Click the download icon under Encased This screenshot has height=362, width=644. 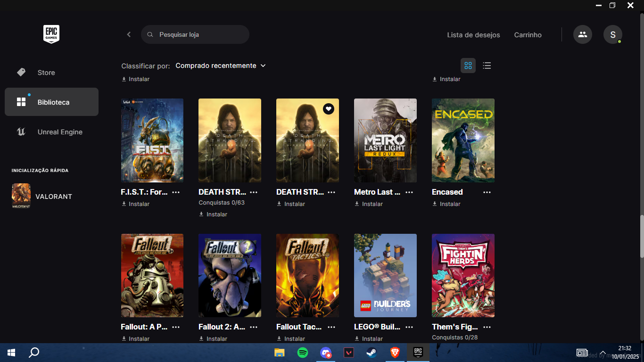(435, 204)
